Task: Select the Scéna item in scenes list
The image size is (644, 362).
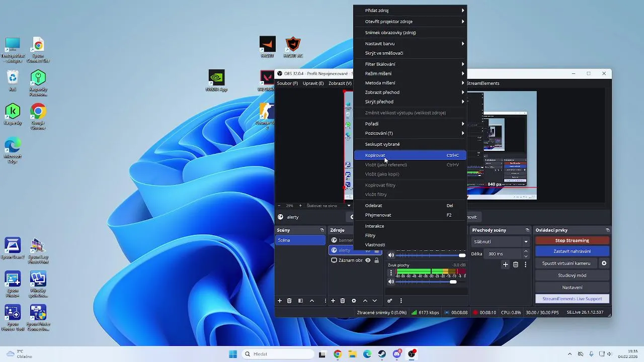Action: coord(300,240)
